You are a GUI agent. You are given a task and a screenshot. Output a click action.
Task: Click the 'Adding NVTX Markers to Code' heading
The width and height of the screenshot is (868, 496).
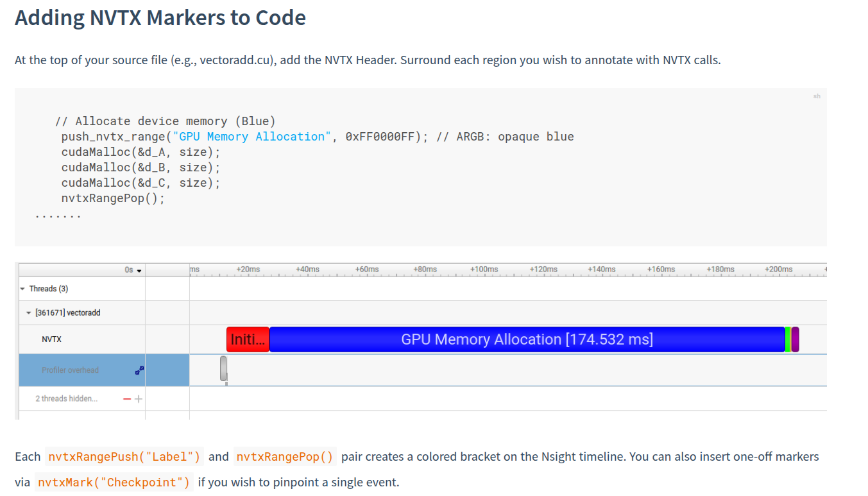click(x=160, y=18)
